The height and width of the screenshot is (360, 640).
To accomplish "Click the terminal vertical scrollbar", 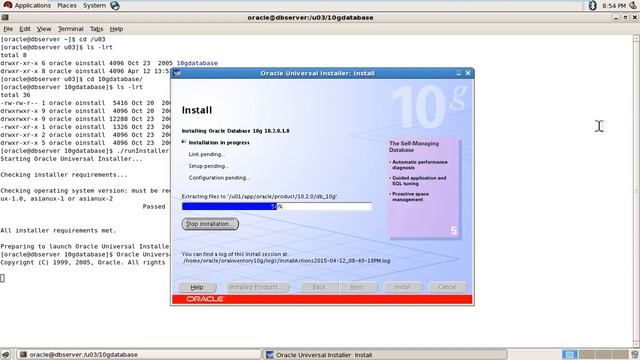I will pos(636,191).
